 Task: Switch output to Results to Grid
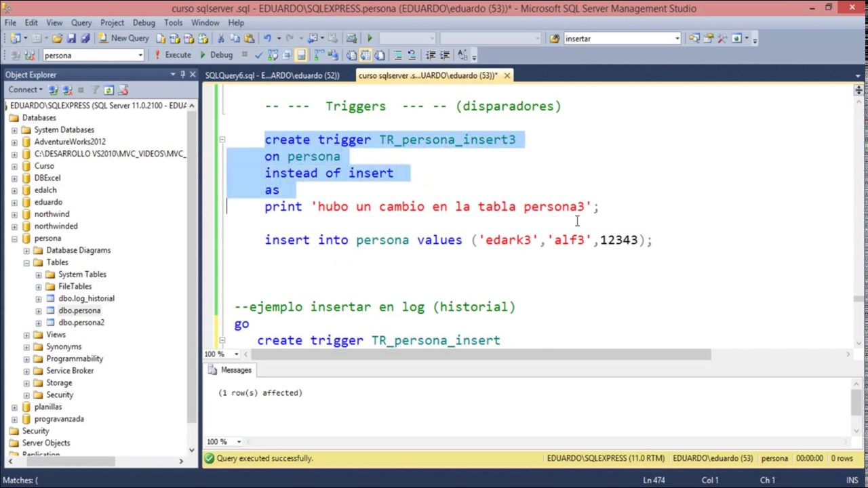point(366,55)
